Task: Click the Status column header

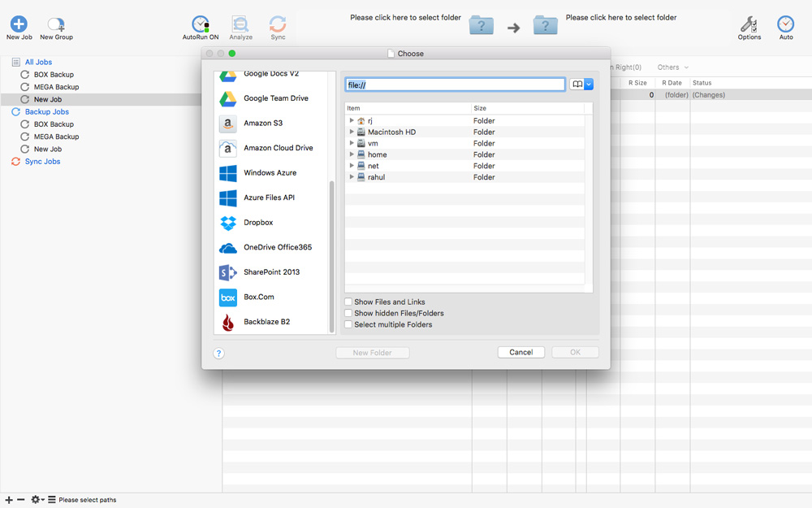Action: point(702,83)
